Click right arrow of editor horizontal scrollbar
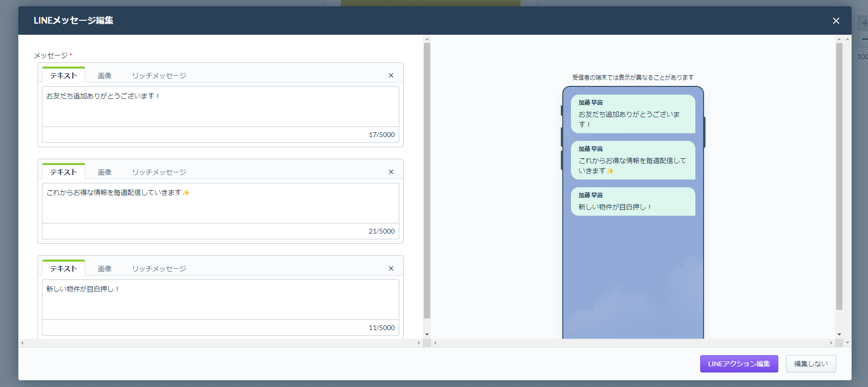The image size is (868, 387). (419, 343)
